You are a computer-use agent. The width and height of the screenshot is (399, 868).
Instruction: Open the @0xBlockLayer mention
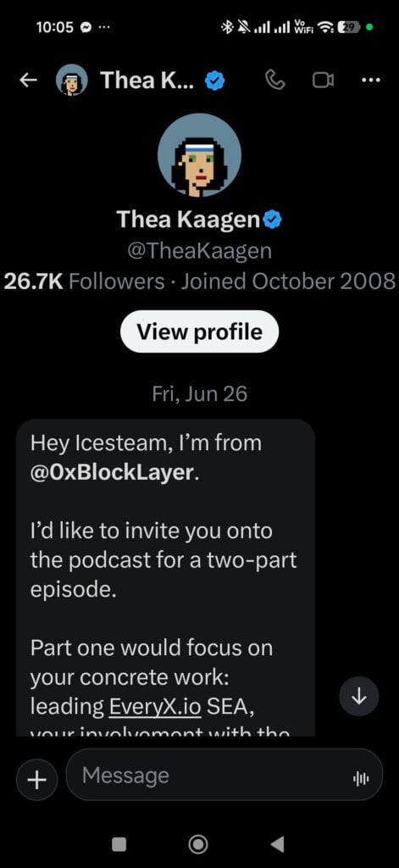[113, 473]
